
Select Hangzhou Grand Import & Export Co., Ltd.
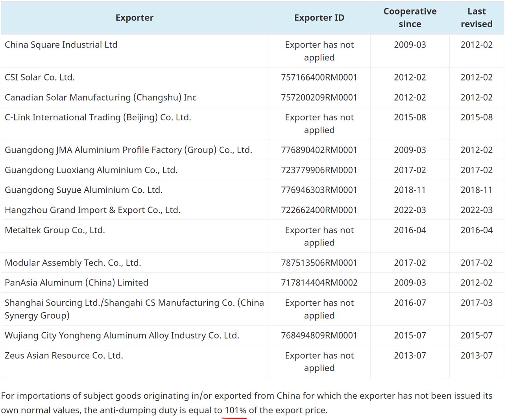[92, 210]
